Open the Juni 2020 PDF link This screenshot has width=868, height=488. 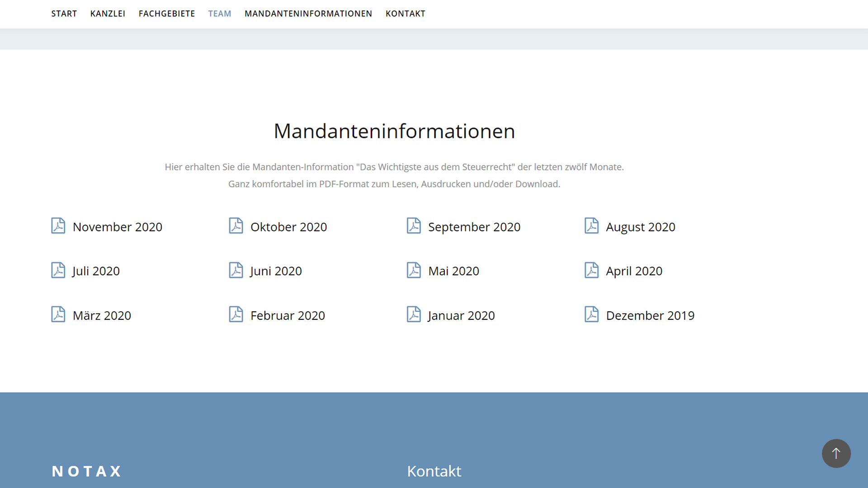coord(276,271)
